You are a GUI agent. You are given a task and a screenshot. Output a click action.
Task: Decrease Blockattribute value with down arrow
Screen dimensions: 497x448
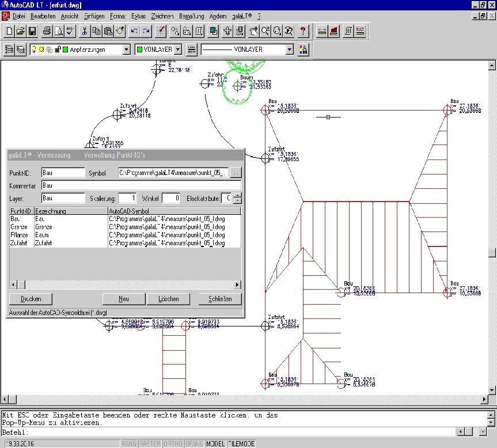click(x=237, y=201)
